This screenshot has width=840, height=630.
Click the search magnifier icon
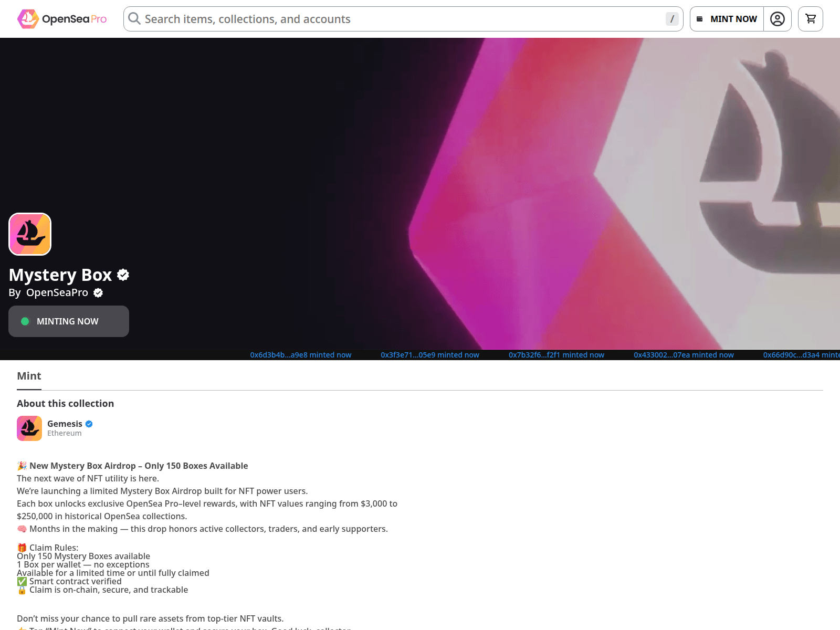click(134, 19)
